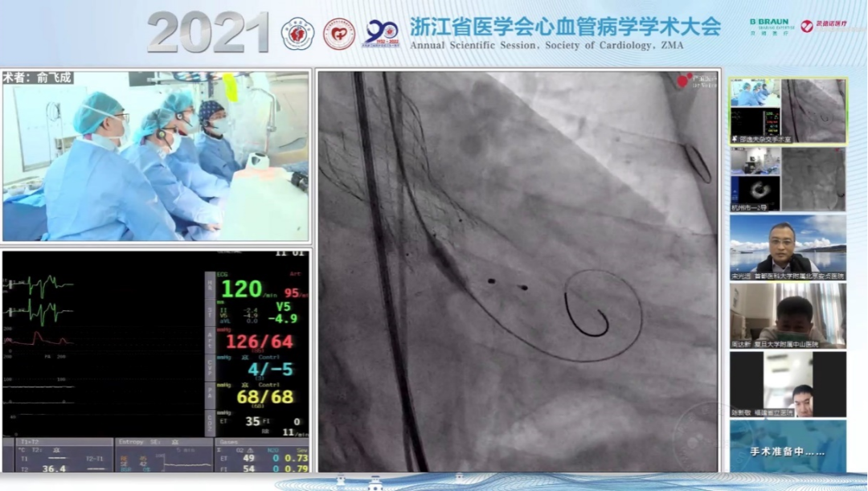The image size is (868, 491).
Task: Select the HR tab on patient monitor
Action: 209,284
